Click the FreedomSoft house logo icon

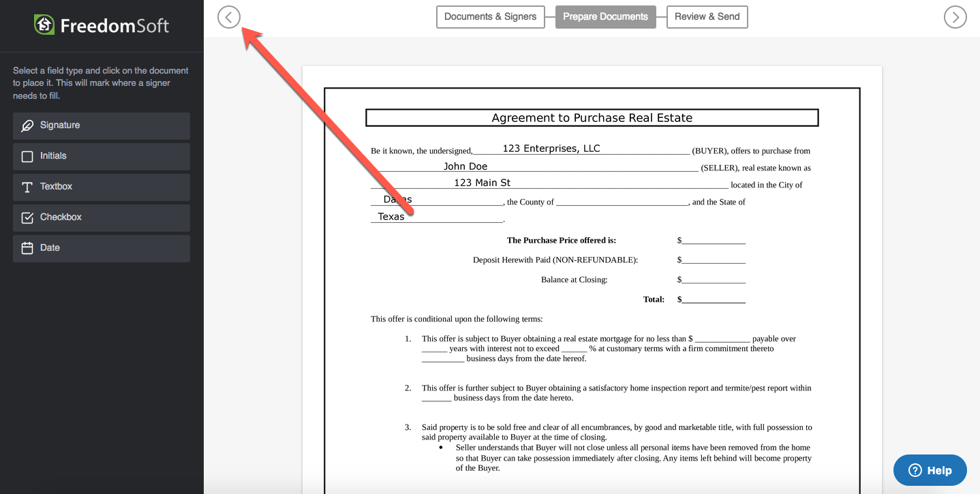pos(44,25)
